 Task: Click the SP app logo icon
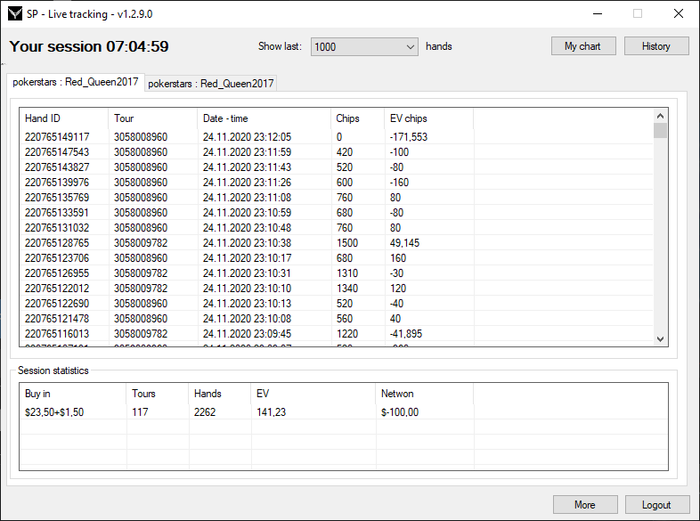click(15, 14)
